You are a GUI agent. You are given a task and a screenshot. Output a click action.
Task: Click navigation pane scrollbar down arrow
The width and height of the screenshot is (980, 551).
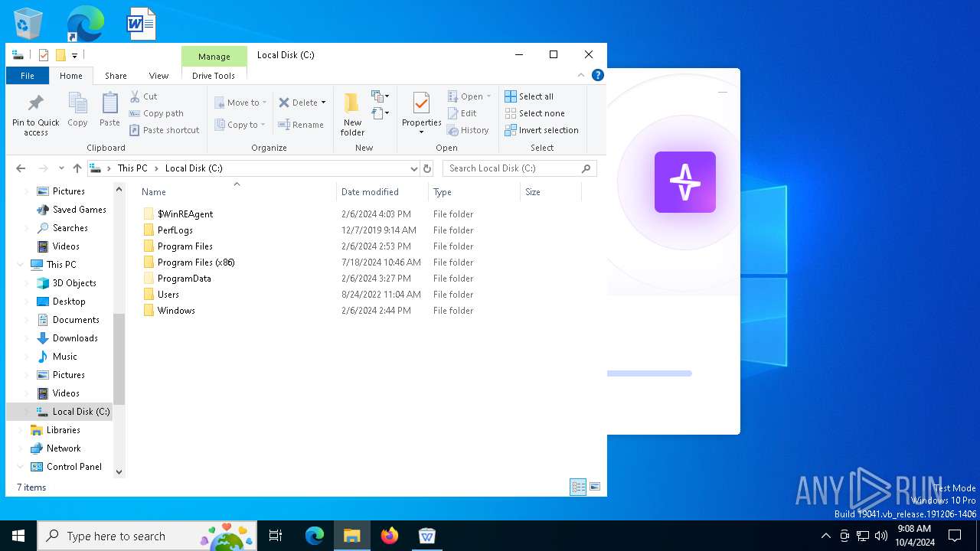119,472
